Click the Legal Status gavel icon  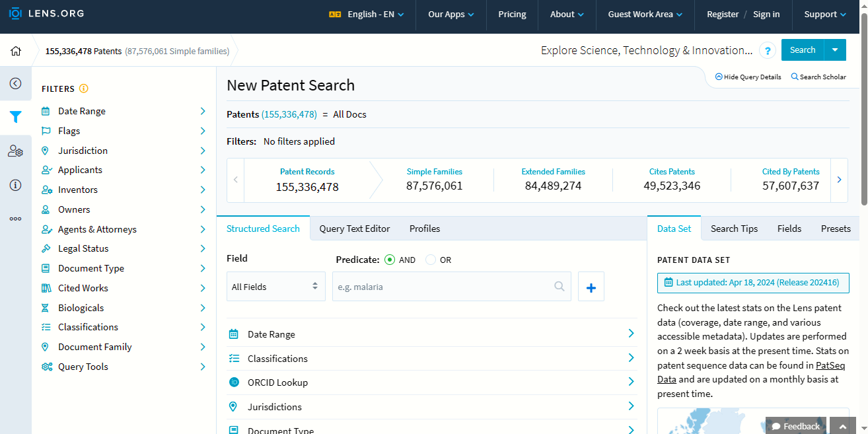(46, 248)
